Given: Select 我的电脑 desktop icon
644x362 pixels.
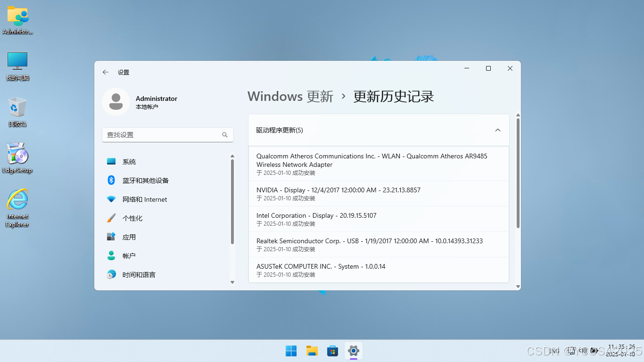Looking at the screenshot, I should click(17, 66).
